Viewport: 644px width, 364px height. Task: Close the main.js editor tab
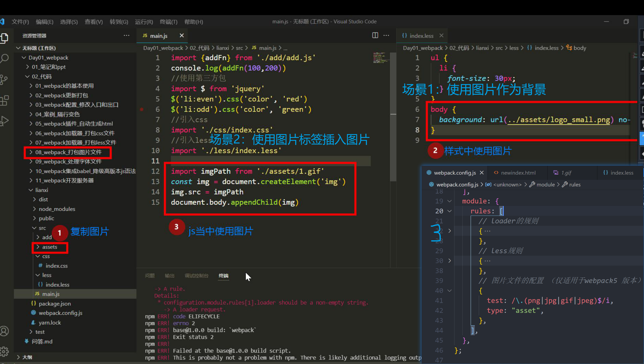[x=182, y=36]
